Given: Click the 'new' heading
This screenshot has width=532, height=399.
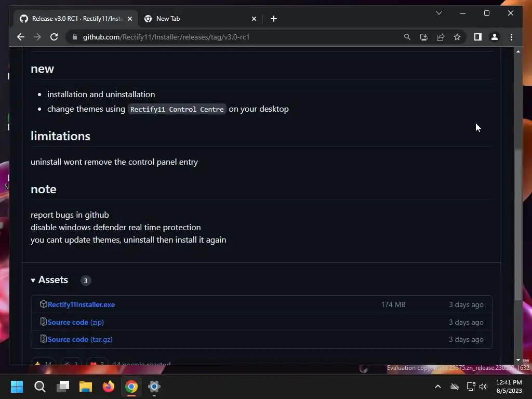Looking at the screenshot, I should [42, 69].
